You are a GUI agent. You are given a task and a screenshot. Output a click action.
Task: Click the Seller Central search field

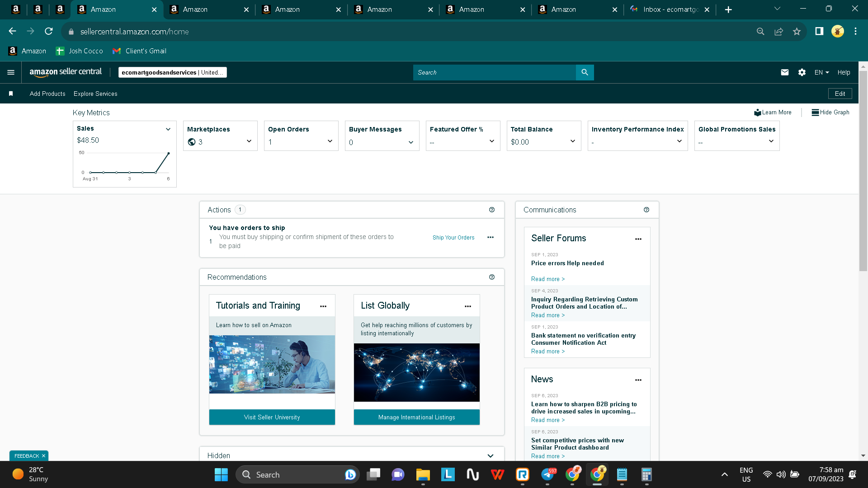[x=495, y=72]
